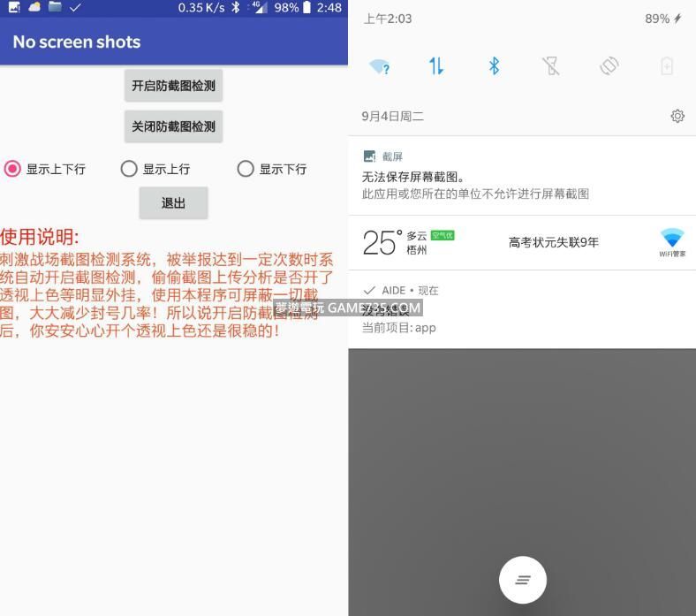
Task: Tap the round clear-all notifications button
Action: [x=523, y=580]
